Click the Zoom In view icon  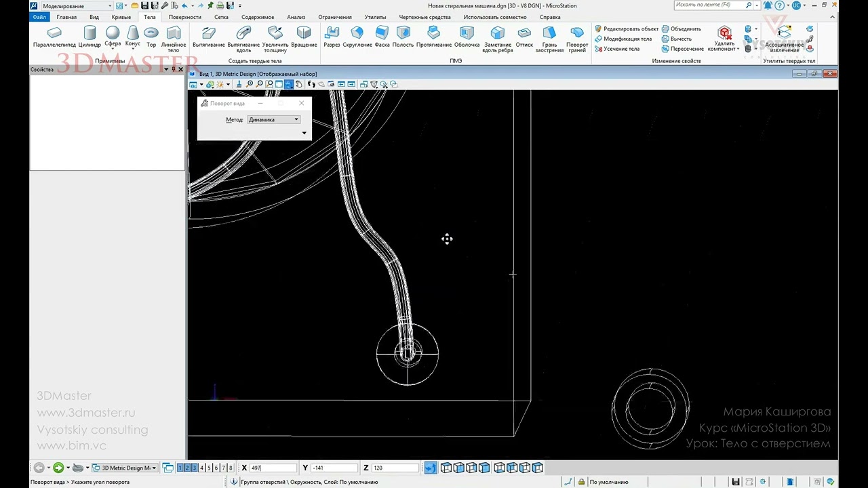pos(250,84)
